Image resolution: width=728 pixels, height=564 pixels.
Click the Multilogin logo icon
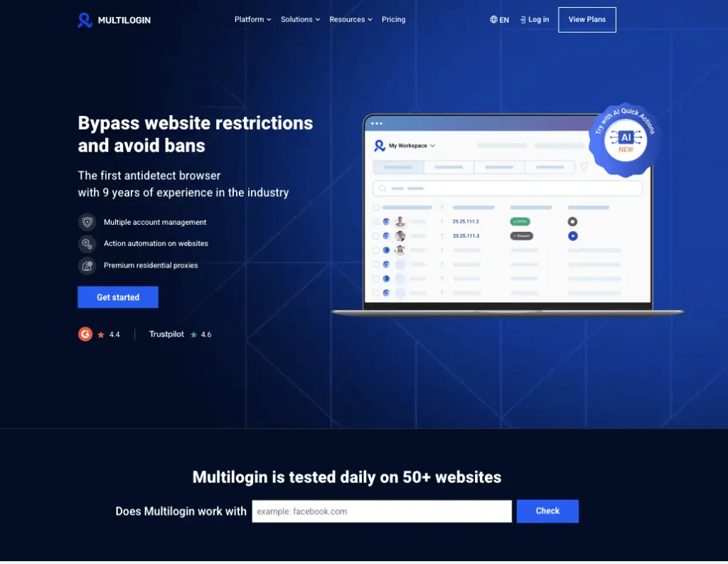tap(85, 20)
